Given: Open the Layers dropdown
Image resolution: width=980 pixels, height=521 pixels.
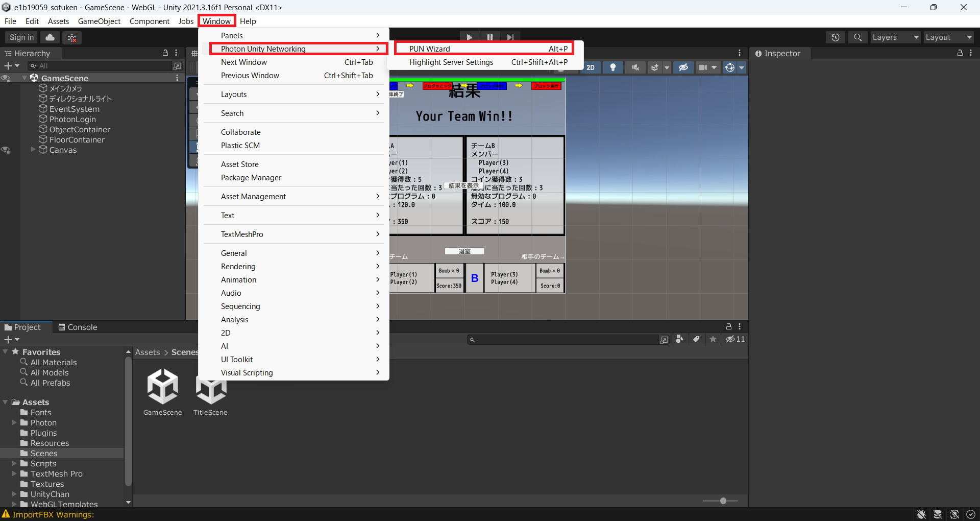Looking at the screenshot, I should pyautogui.click(x=895, y=37).
